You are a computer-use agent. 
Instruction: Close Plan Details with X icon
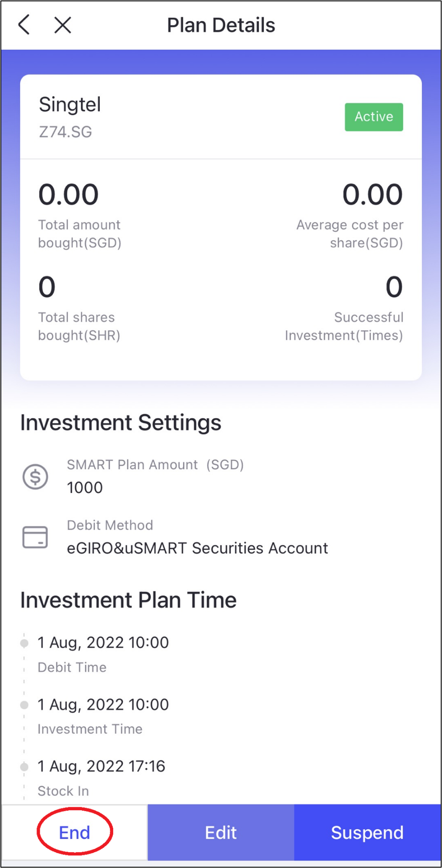[x=62, y=25]
